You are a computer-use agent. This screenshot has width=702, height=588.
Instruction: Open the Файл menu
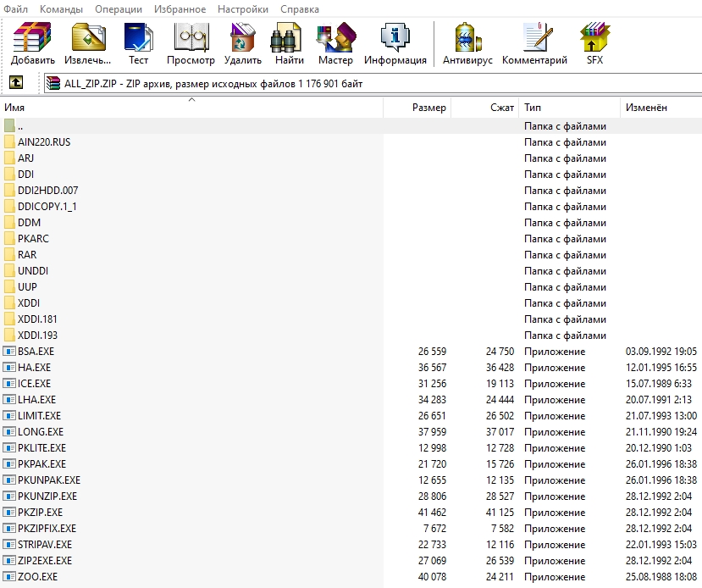(x=16, y=9)
